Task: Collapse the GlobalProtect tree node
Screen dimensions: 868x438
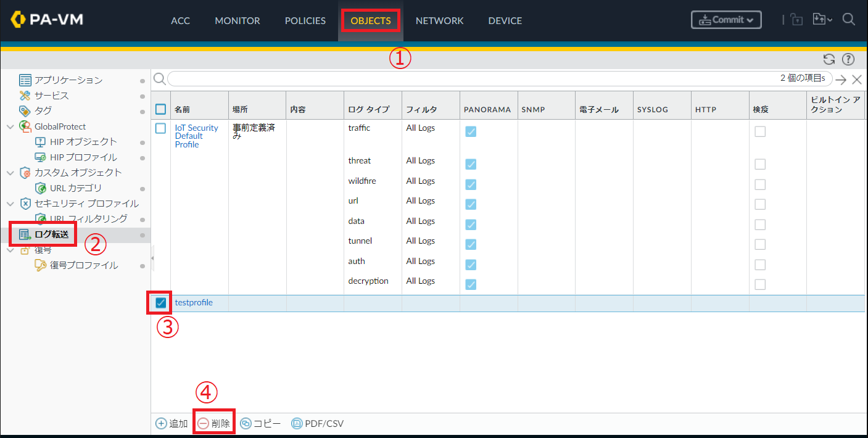Action: pos(9,126)
